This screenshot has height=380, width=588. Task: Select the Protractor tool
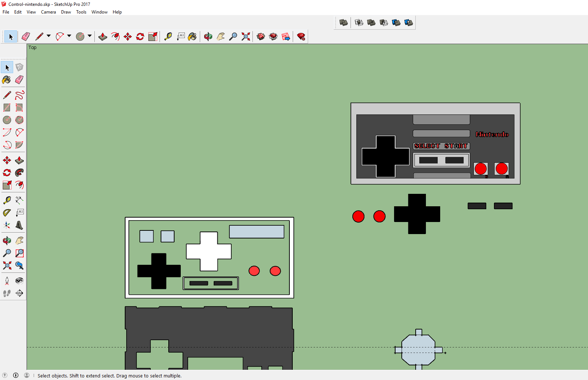[x=7, y=212]
